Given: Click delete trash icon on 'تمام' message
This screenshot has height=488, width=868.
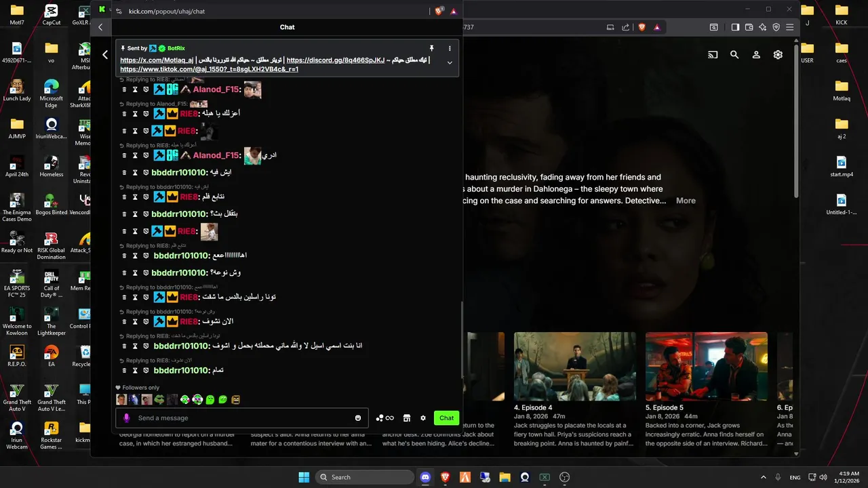Looking at the screenshot, I should click(124, 371).
